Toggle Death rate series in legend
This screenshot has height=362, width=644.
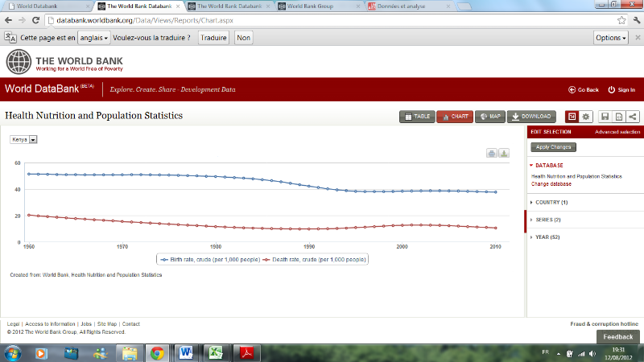314,259
